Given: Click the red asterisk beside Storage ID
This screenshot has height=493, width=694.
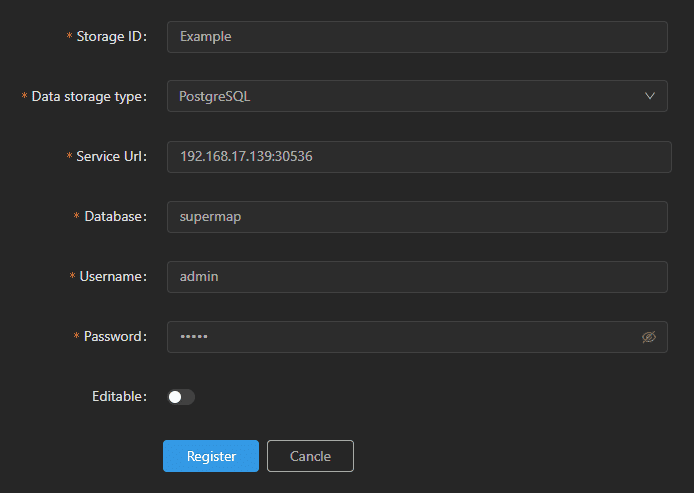Looking at the screenshot, I should [x=70, y=37].
